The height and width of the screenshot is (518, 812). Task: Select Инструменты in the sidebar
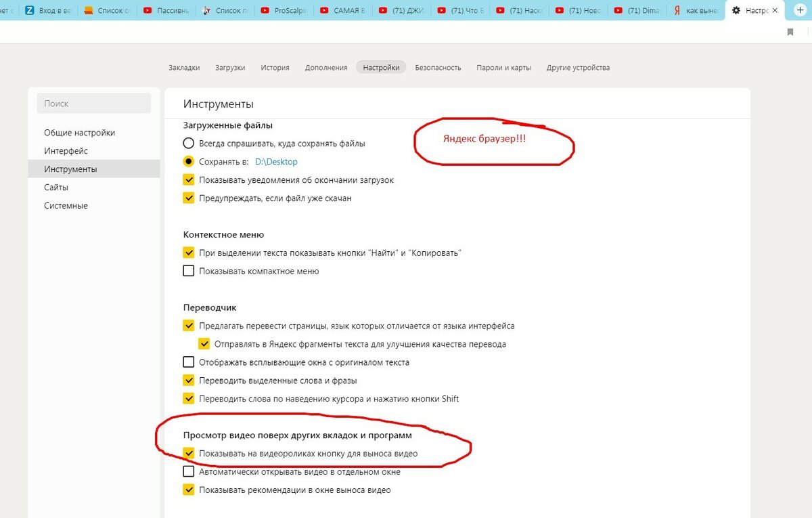[94, 169]
